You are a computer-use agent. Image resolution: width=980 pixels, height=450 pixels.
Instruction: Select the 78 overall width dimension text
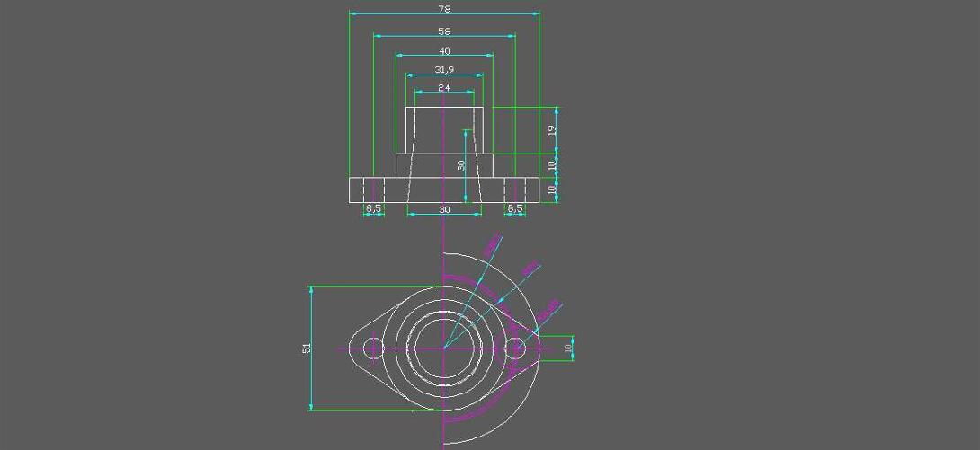click(x=444, y=8)
